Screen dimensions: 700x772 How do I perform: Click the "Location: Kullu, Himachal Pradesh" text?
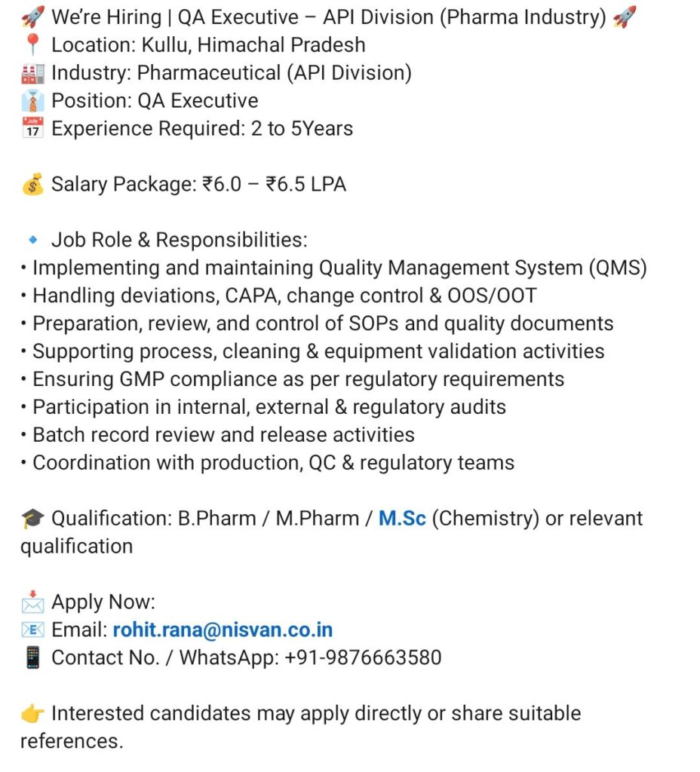tap(208, 44)
